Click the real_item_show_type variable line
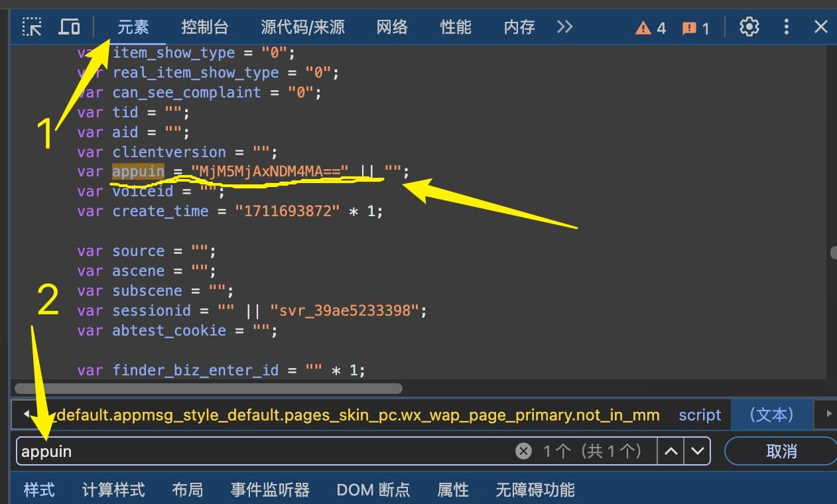 tap(208, 72)
